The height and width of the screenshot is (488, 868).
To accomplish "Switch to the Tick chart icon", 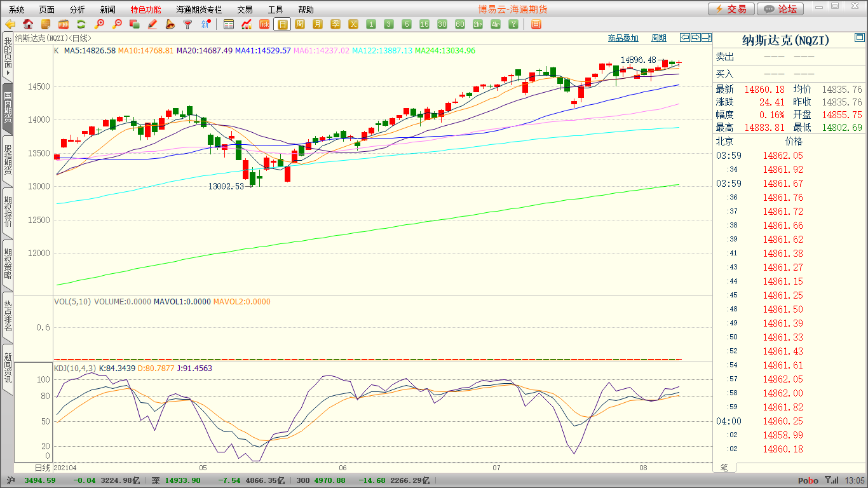I will [x=264, y=24].
